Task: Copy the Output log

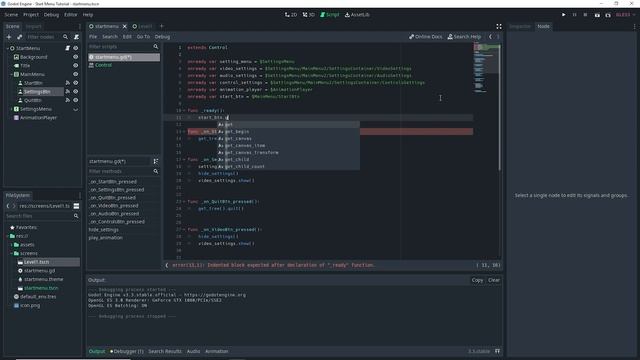Action: 477,280
